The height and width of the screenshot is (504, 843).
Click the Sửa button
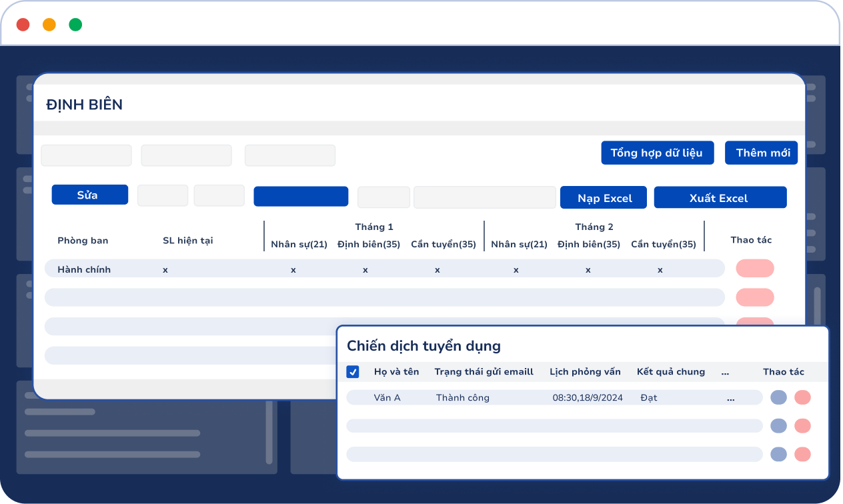tap(89, 195)
